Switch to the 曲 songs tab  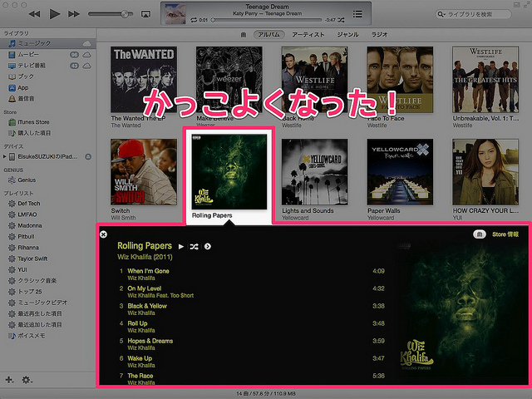point(244,35)
